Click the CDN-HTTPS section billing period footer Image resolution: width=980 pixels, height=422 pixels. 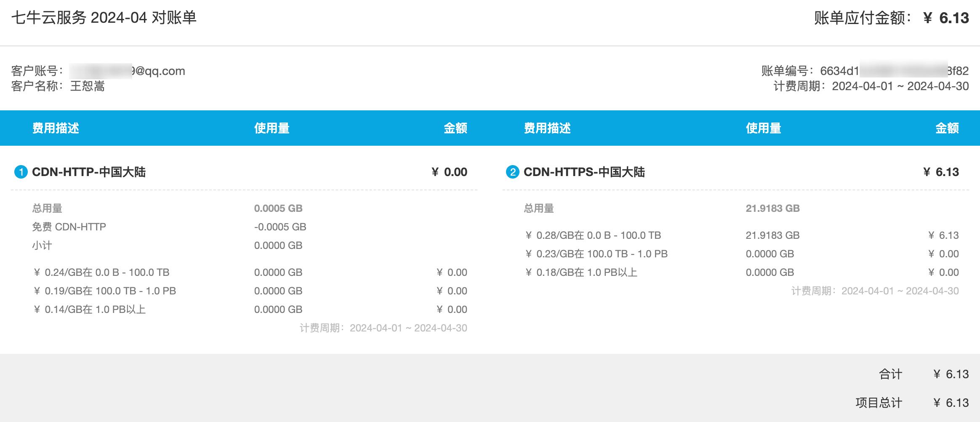[x=875, y=291]
